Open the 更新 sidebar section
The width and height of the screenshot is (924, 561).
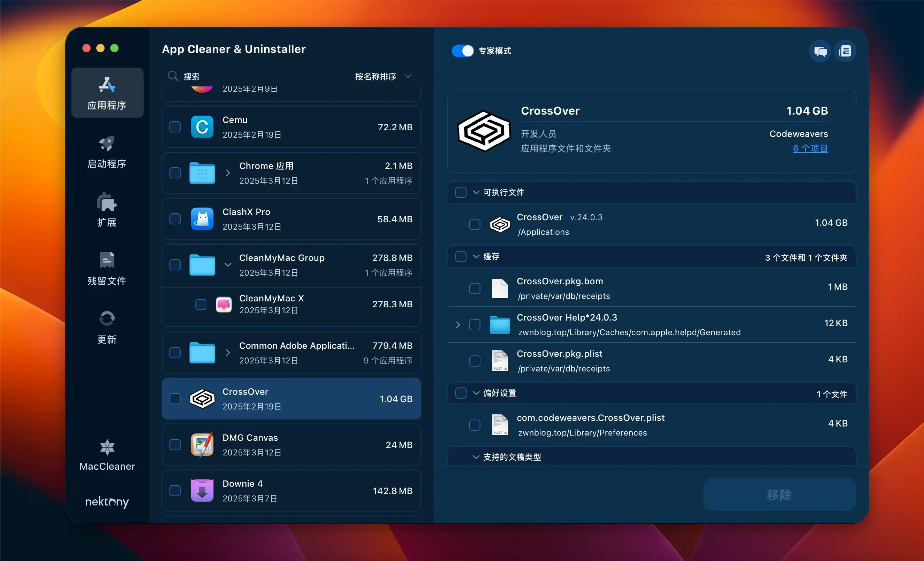[x=107, y=327]
